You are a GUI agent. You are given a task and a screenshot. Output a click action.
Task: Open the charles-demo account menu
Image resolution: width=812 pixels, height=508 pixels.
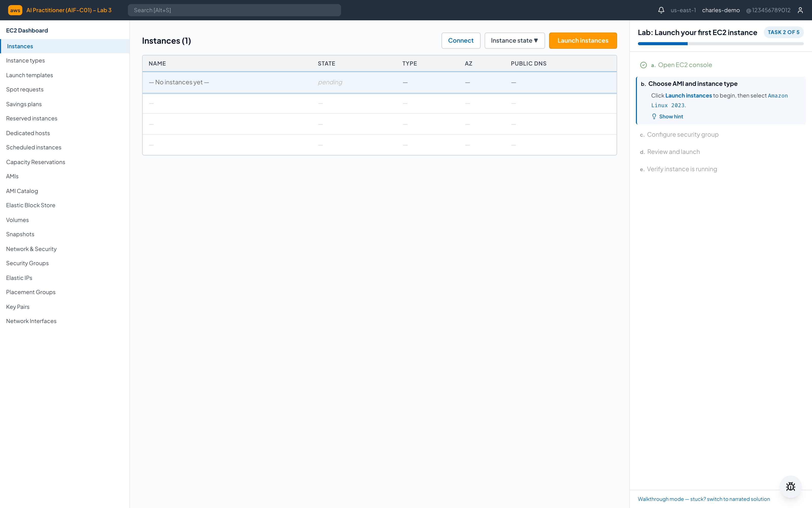click(x=721, y=10)
